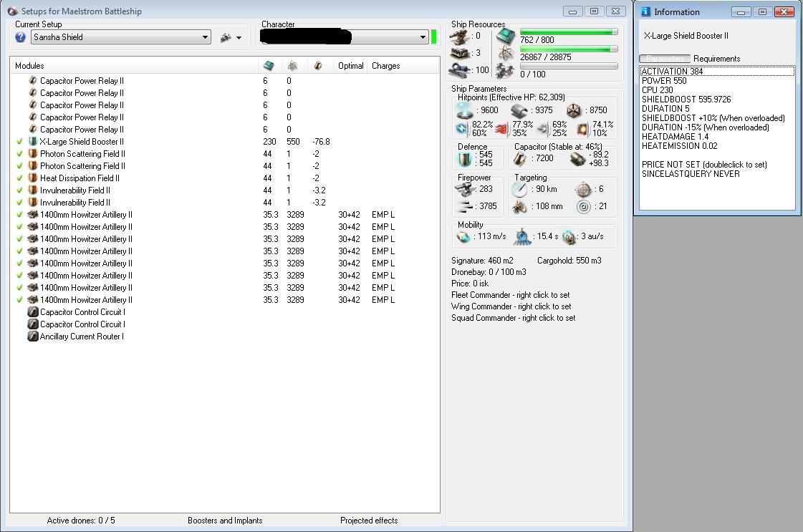Image resolution: width=803 pixels, height=532 pixels.
Task: Click the powergrid column header icon
Action: point(292,66)
